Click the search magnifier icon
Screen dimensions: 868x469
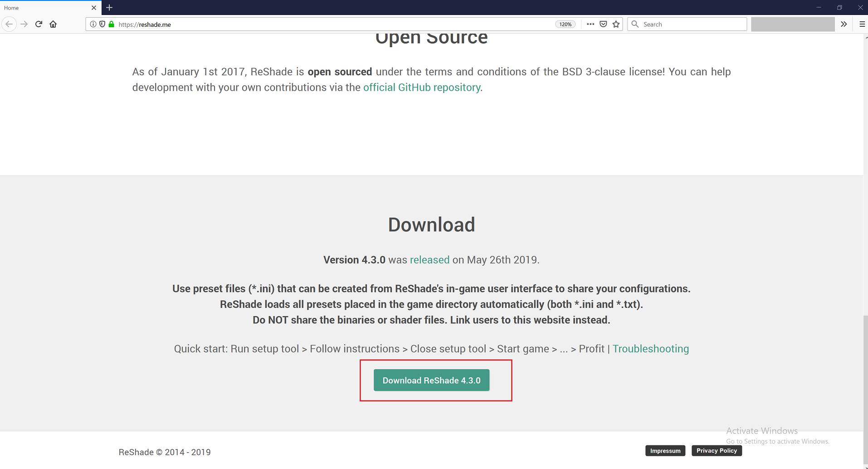coord(635,24)
